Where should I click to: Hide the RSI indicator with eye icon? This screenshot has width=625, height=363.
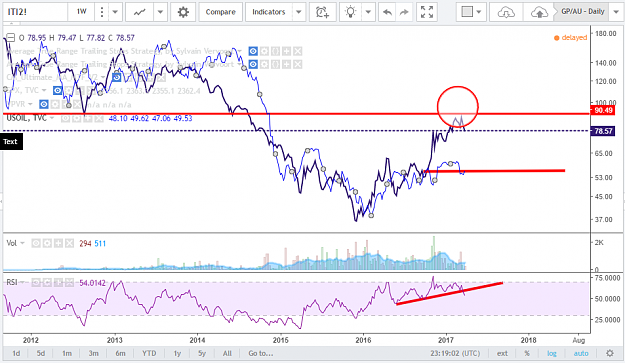point(36,283)
